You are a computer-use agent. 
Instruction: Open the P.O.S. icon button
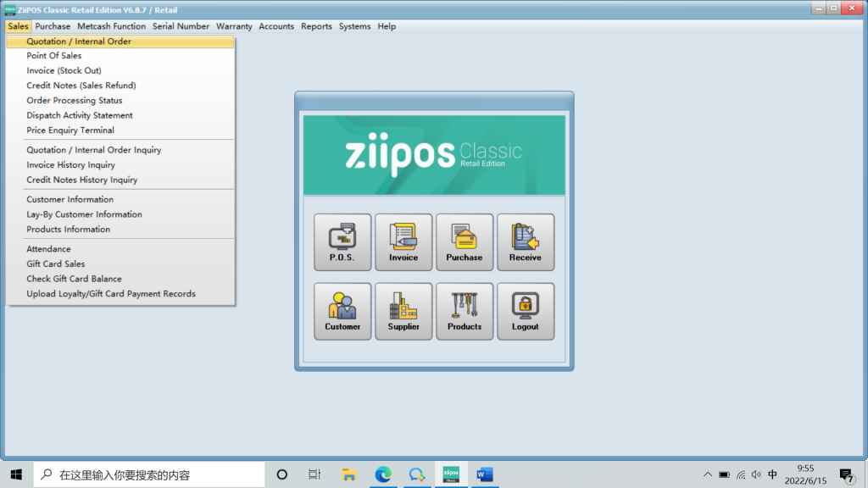(342, 242)
